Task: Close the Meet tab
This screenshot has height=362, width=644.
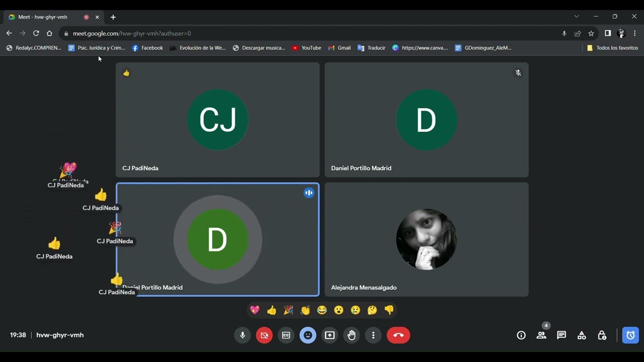Action: click(x=97, y=17)
